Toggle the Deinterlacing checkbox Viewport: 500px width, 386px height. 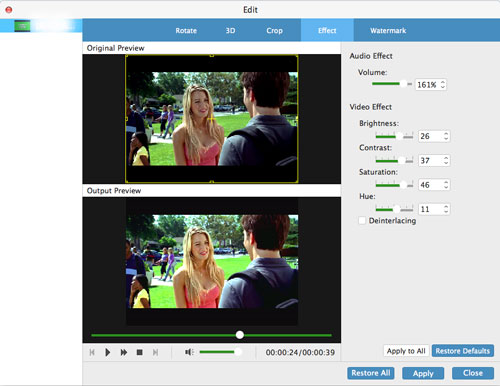362,221
